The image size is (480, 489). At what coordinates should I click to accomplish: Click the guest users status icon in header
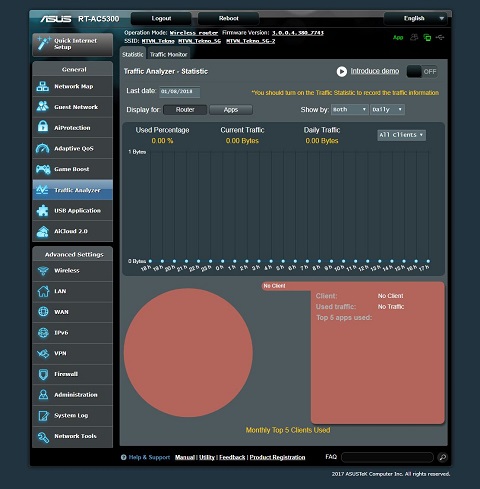point(414,37)
